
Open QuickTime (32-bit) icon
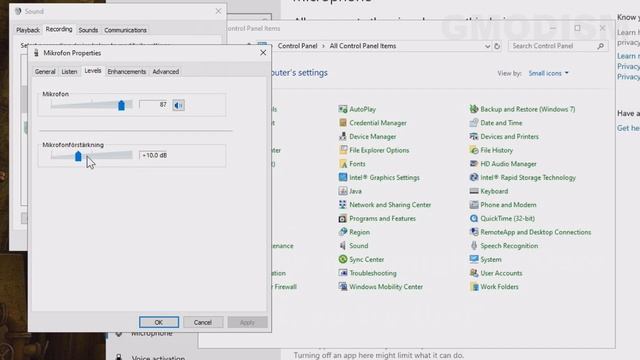[474, 218]
